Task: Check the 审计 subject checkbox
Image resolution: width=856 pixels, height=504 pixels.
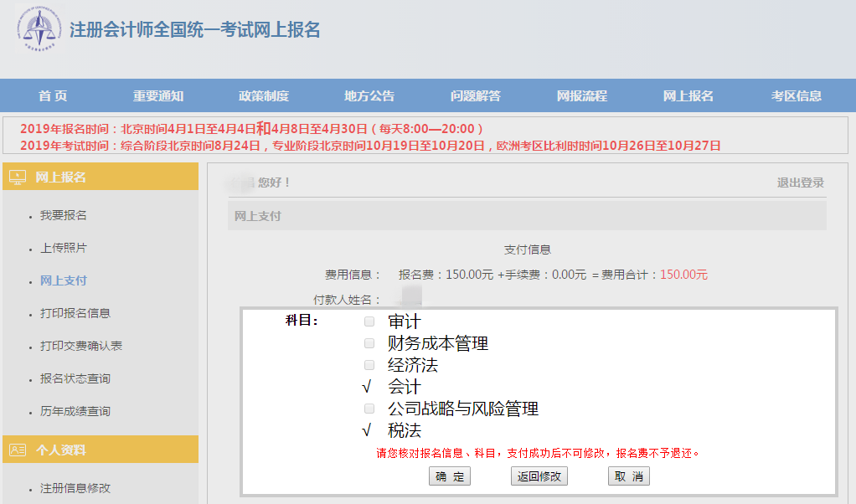Action: pyautogui.click(x=368, y=321)
